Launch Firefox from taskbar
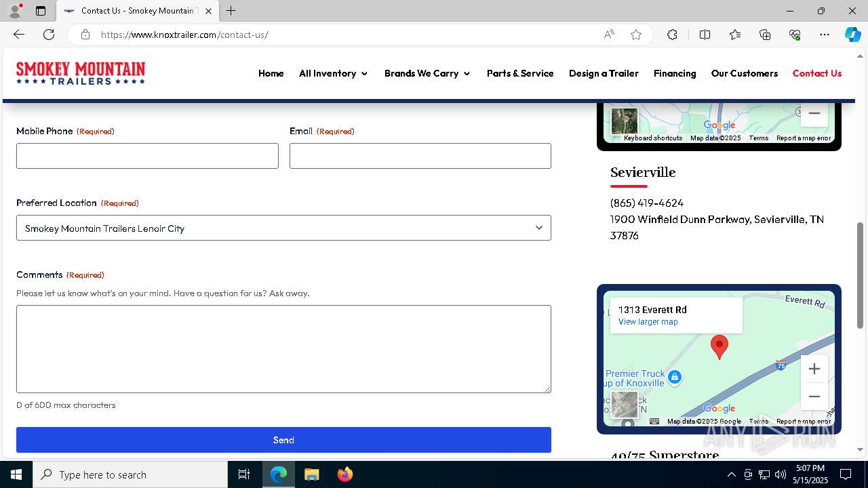 pos(344,474)
